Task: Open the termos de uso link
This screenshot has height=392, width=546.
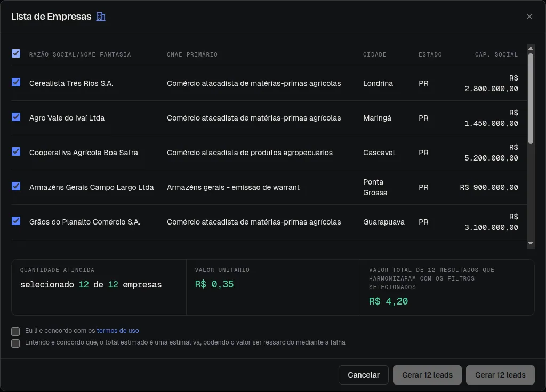Action: (118, 331)
